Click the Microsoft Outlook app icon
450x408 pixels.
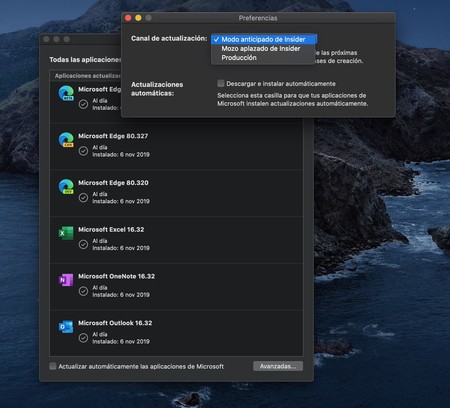coord(66,327)
